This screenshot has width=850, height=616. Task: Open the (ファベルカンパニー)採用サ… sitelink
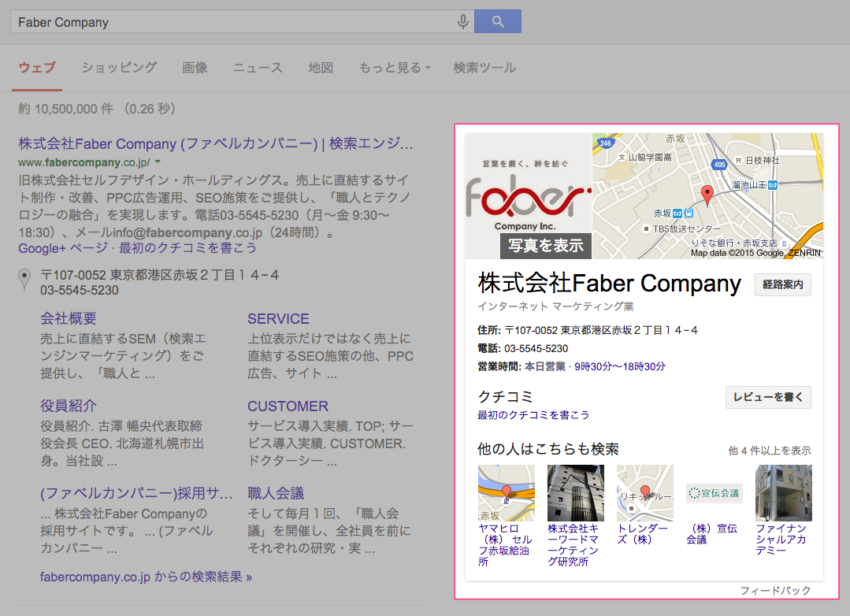coord(136,493)
